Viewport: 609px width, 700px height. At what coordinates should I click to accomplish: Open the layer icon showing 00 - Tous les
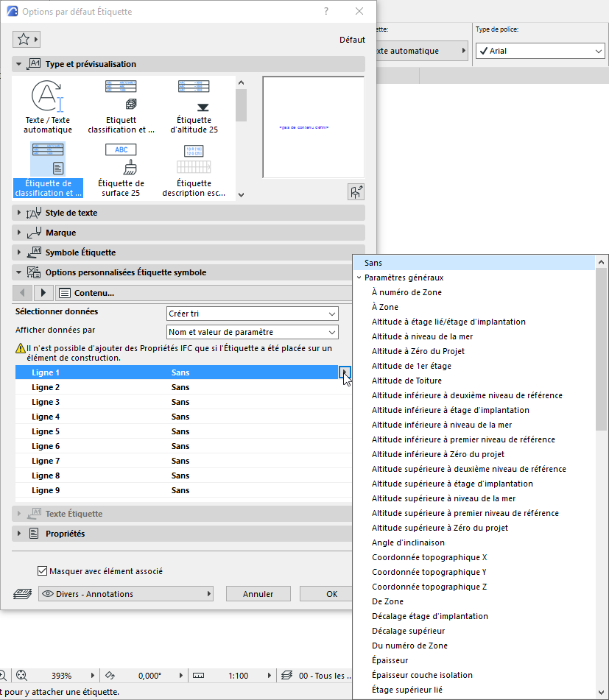point(286,675)
